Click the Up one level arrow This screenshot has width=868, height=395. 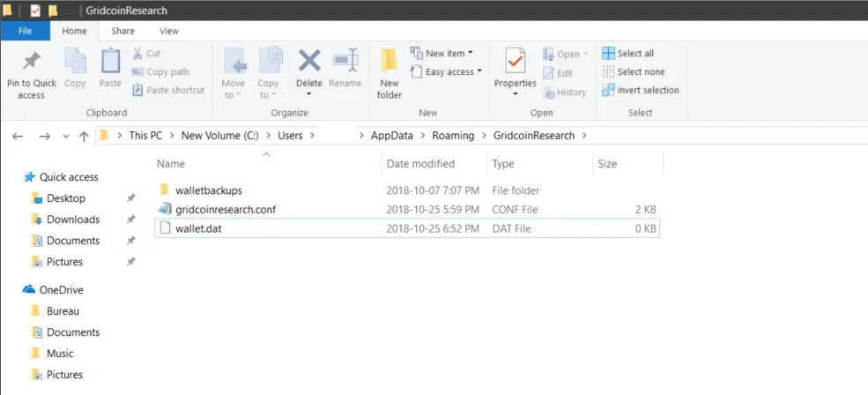click(x=84, y=136)
